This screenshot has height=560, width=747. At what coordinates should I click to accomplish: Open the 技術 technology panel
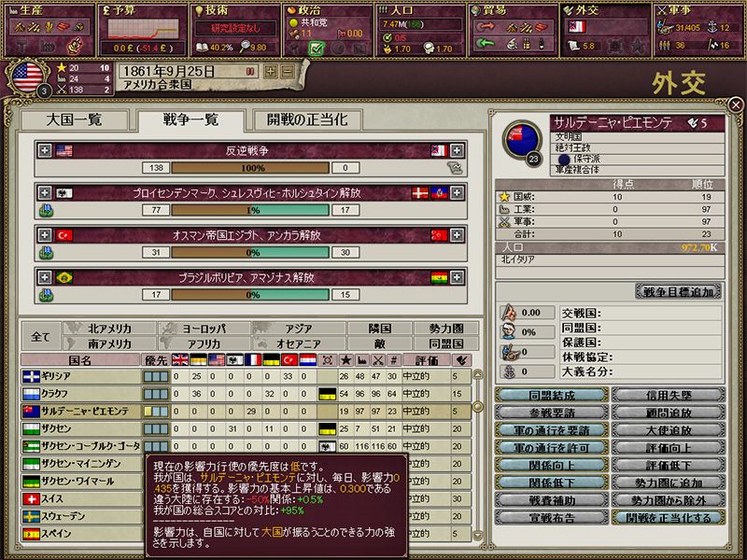pos(235,30)
